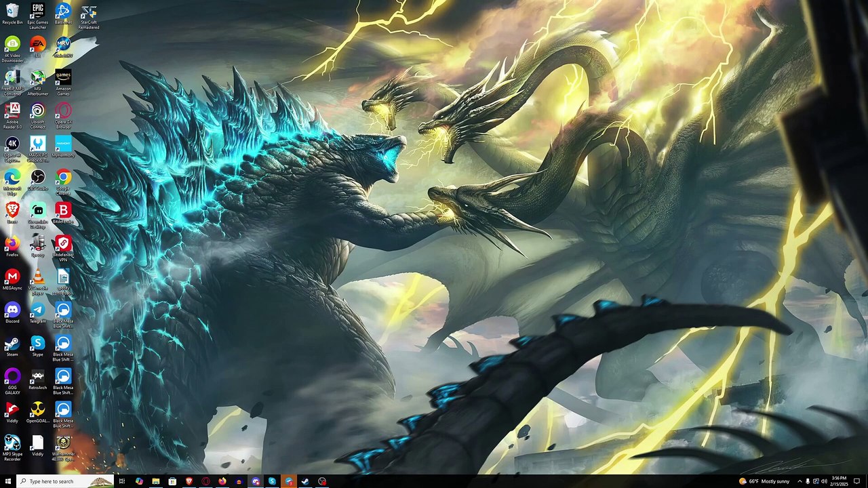The width and height of the screenshot is (868, 488).
Task: Select the Warhammer 40,000 game shortcut
Action: (63, 448)
